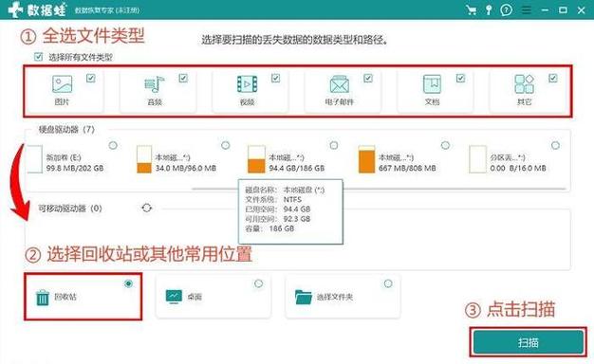Click the 扫描 scan button

point(529,343)
